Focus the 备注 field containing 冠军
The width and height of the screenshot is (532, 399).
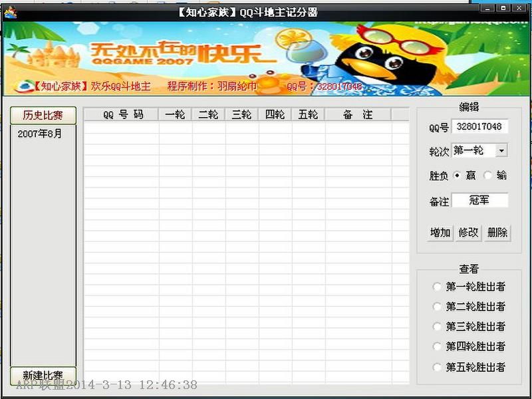point(479,201)
